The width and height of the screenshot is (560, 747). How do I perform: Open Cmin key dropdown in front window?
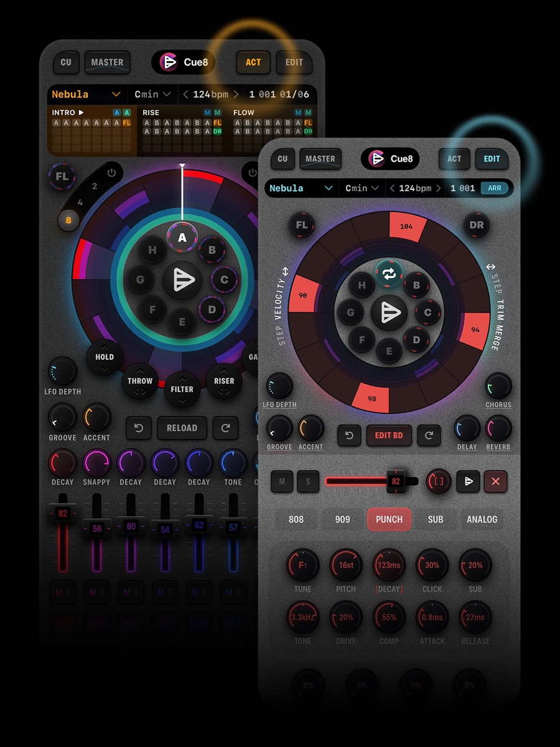tap(362, 188)
